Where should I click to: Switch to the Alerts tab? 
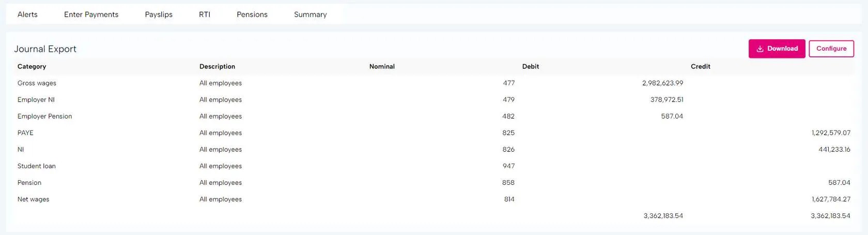[27, 14]
